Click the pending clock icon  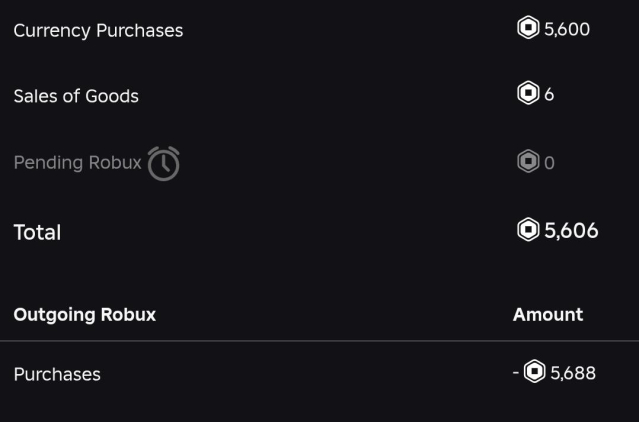tap(163, 163)
